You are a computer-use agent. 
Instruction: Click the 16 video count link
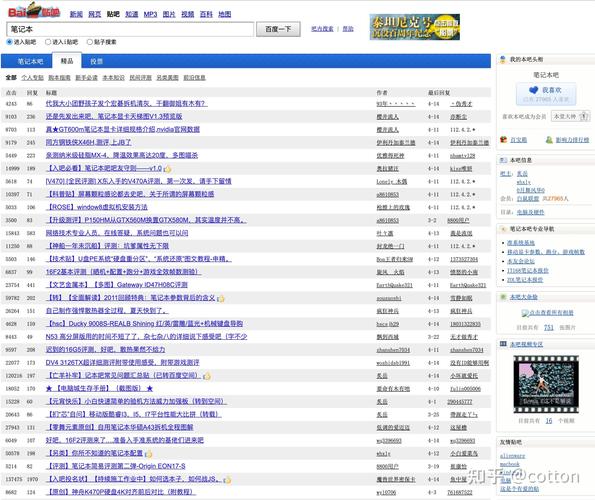[x=549, y=421]
